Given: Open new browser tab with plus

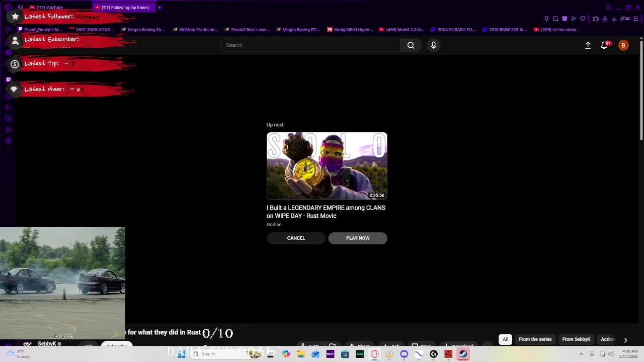Looking at the screenshot, I should (x=159, y=8).
